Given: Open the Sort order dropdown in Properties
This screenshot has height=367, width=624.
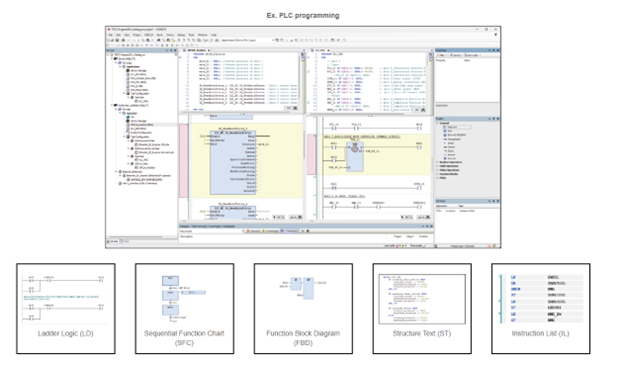Looking at the screenshot, I should (x=473, y=55).
